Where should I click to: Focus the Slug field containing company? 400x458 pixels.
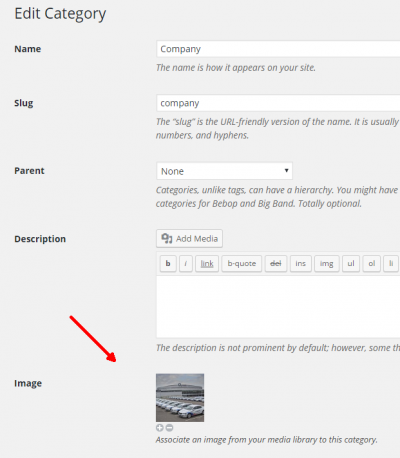(278, 103)
